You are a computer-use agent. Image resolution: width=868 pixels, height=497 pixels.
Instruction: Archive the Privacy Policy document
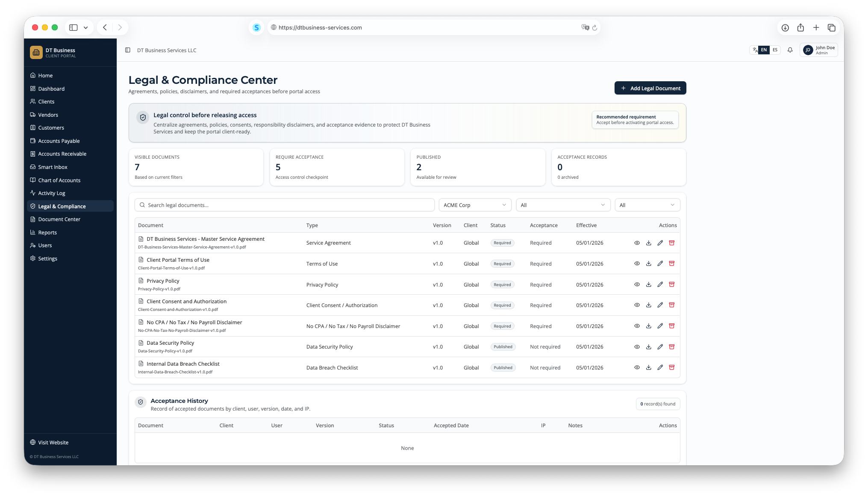(x=671, y=284)
